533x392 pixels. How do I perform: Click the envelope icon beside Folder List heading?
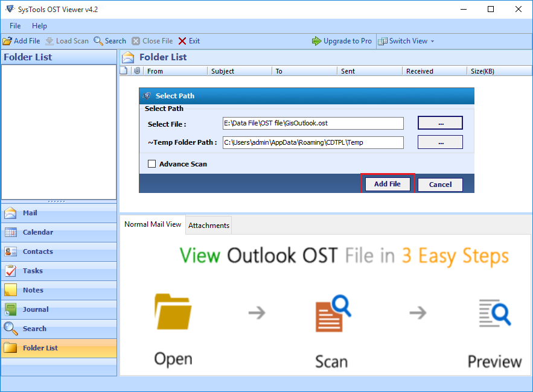128,57
